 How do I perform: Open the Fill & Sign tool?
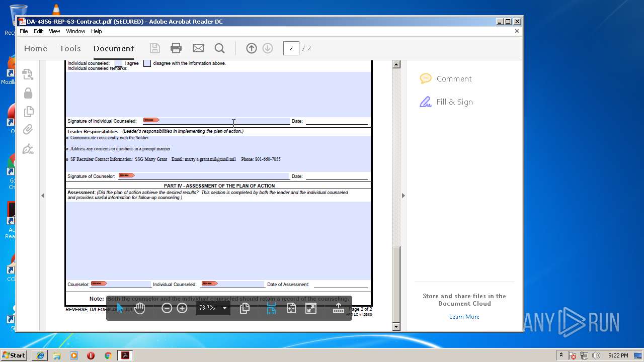pyautogui.click(x=446, y=102)
